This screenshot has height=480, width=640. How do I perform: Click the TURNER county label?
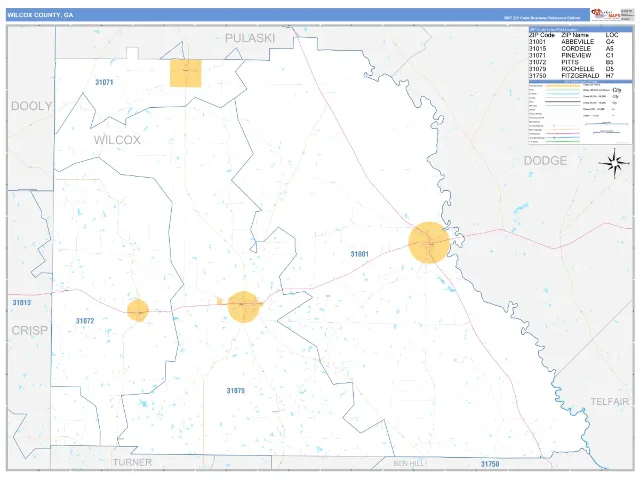(132, 462)
